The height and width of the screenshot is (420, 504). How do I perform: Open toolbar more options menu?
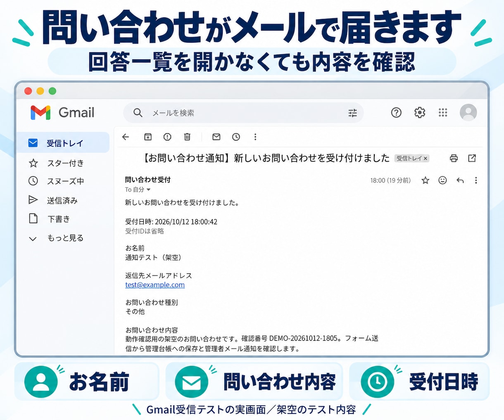(255, 137)
